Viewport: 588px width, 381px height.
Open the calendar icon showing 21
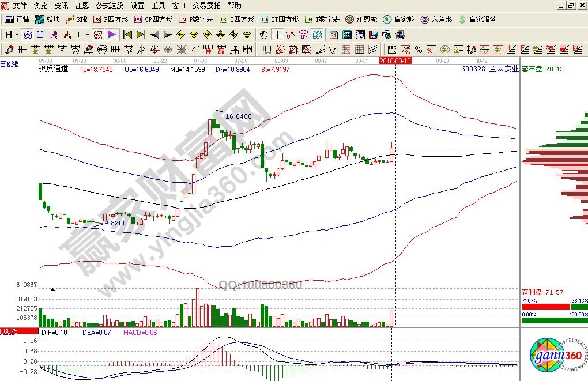pyautogui.click(x=333, y=34)
